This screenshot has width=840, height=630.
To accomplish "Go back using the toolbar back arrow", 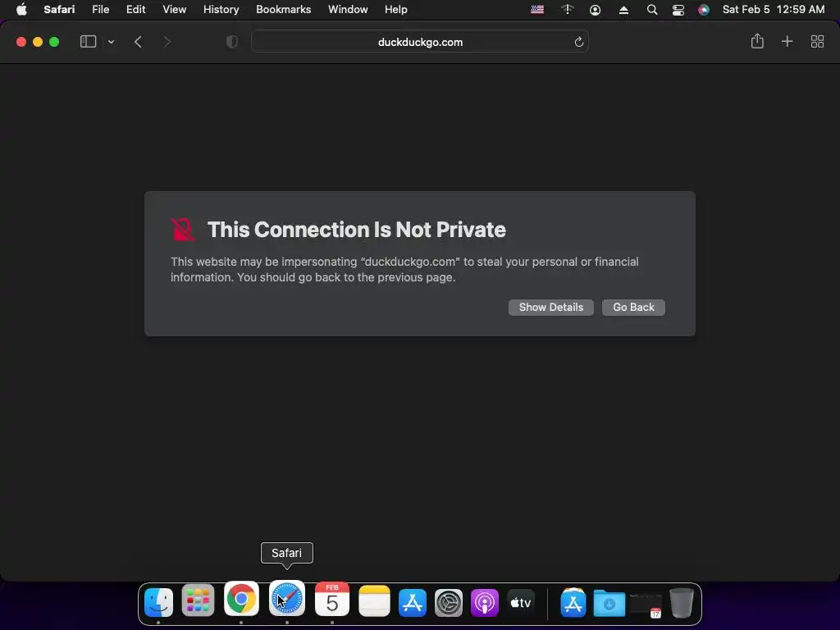I will [x=138, y=42].
